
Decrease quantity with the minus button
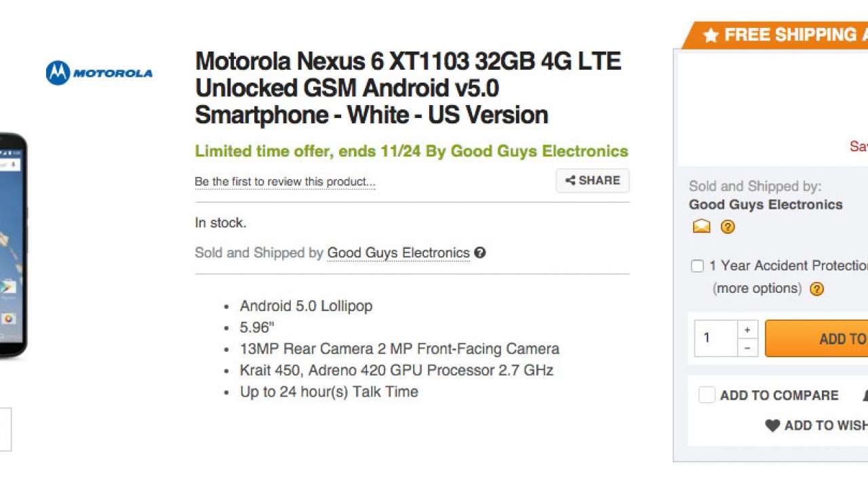tap(747, 348)
